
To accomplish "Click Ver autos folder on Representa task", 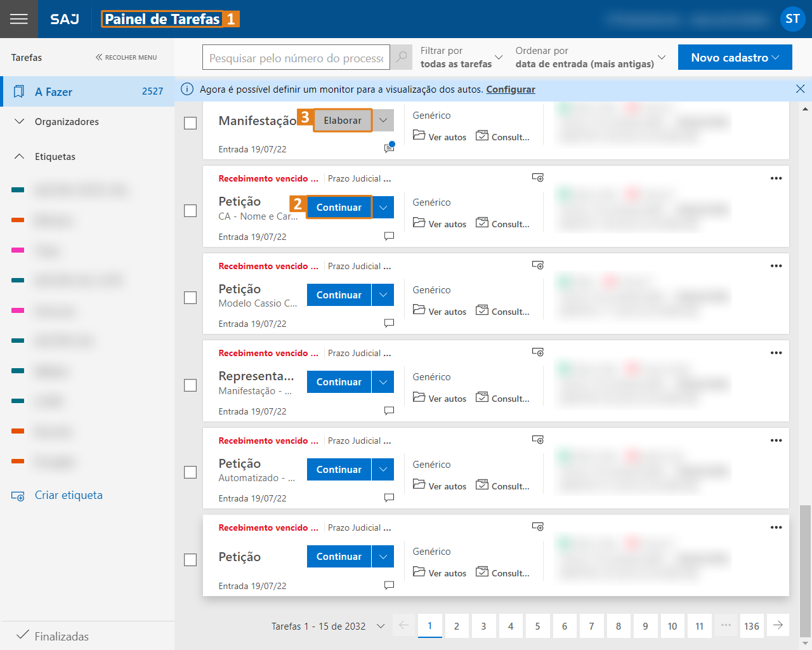I will point(440,398).
